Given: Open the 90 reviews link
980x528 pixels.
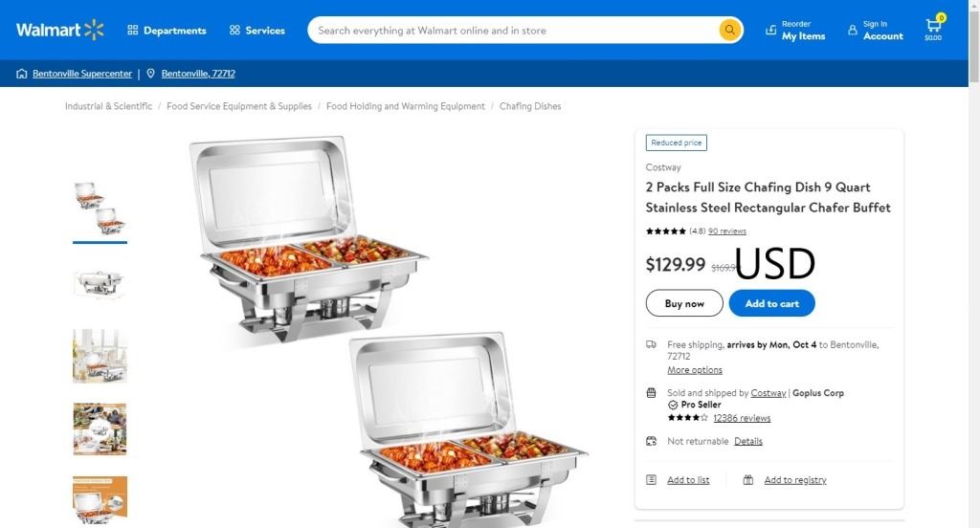Looking at the screenshot, I should tap(727, 231).
